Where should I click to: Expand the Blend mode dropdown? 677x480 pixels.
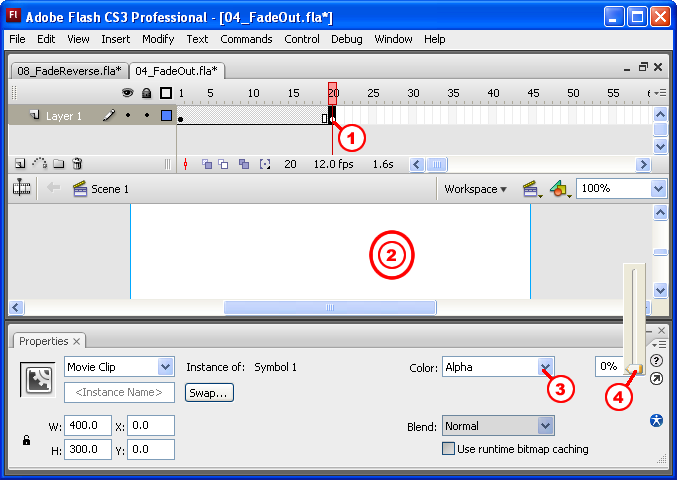tap(545, 426)
